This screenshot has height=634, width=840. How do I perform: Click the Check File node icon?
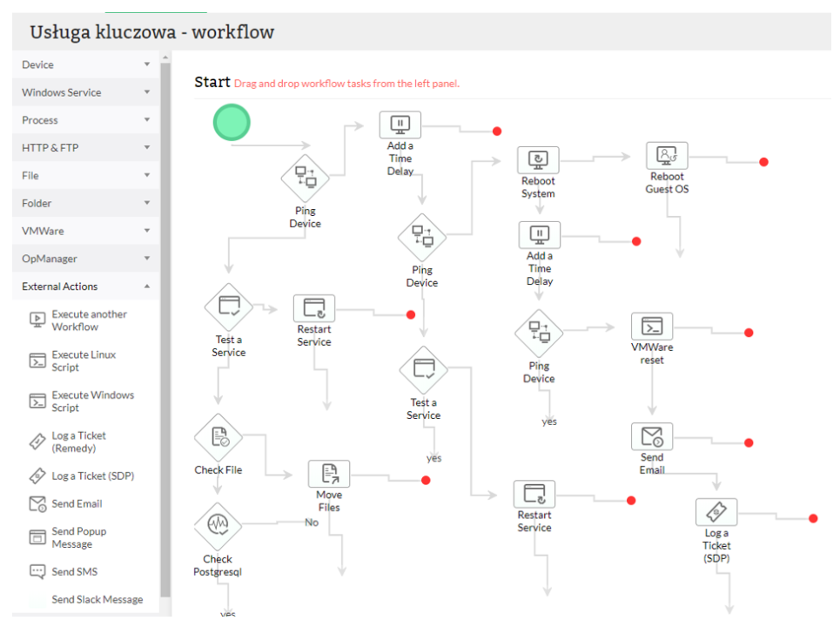[x=218, y=437]
